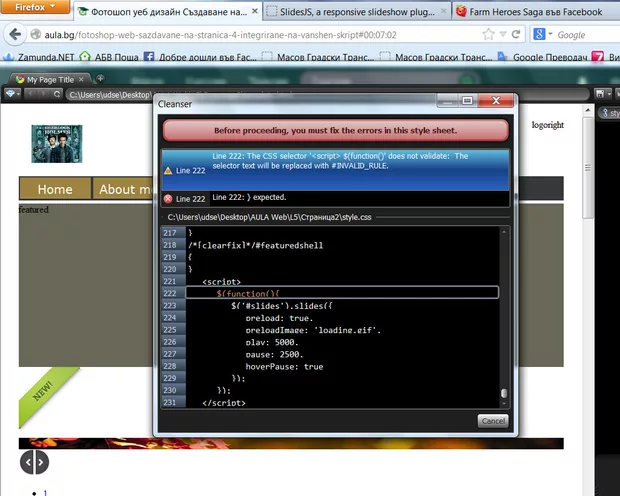Open the diamond icon menu in inner toolbar
620x496 pixels.
pyautogui.click(x=12, y=94)
